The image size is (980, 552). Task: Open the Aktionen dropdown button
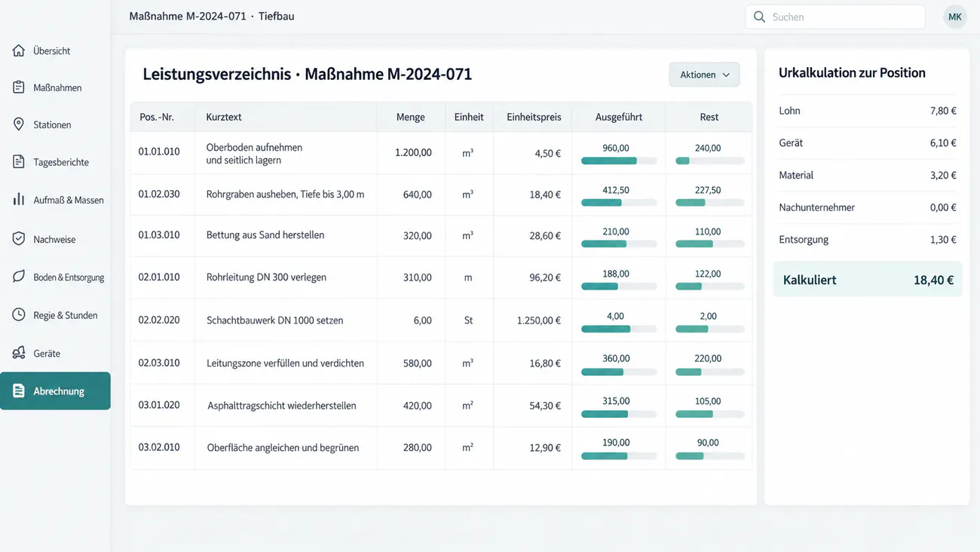point(704,75)
